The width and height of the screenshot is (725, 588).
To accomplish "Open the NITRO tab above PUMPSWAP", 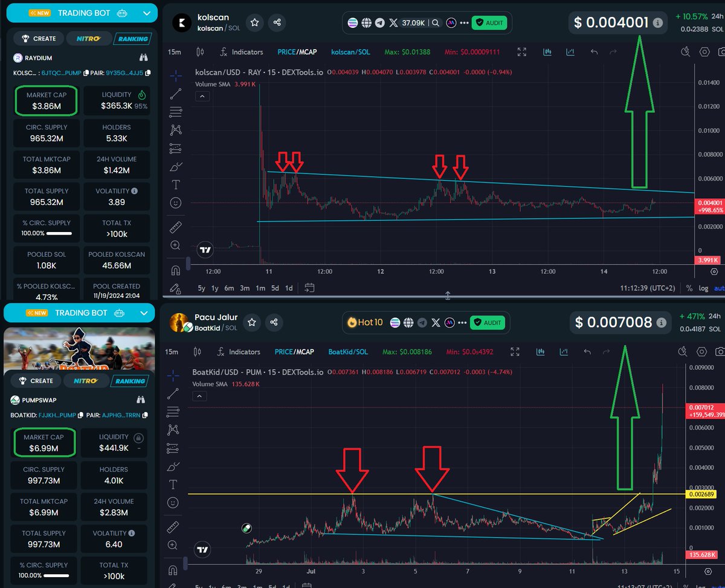I will (x=85, y=381).
